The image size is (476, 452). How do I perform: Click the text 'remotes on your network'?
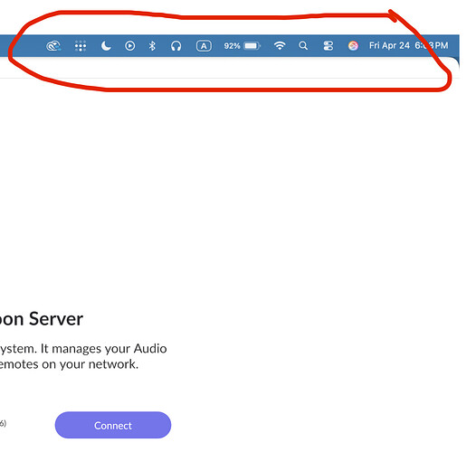pos(68,364)
